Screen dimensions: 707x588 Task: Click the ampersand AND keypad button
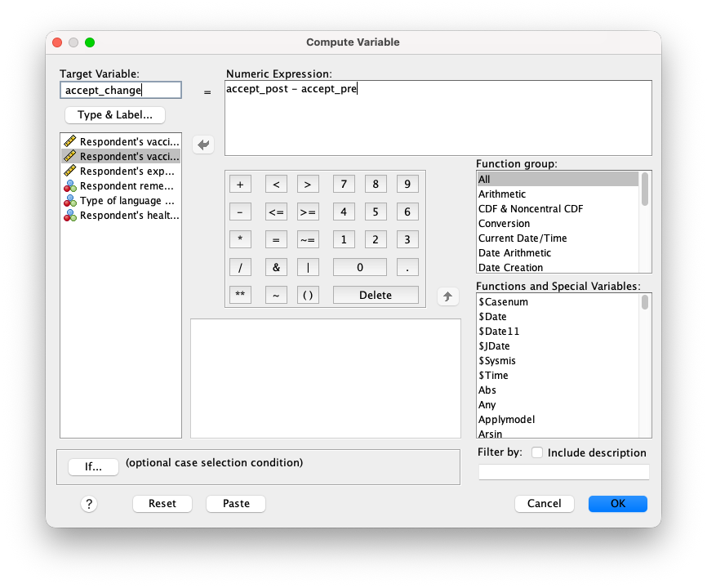pos(276,267)
